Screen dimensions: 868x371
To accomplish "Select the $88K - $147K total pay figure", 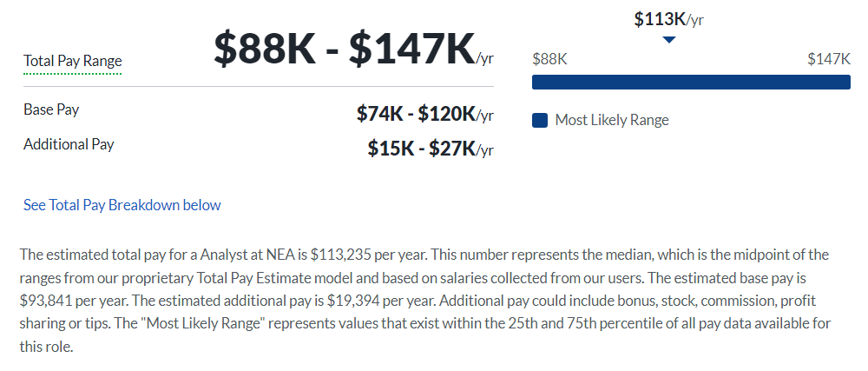I will coord(353,49).
